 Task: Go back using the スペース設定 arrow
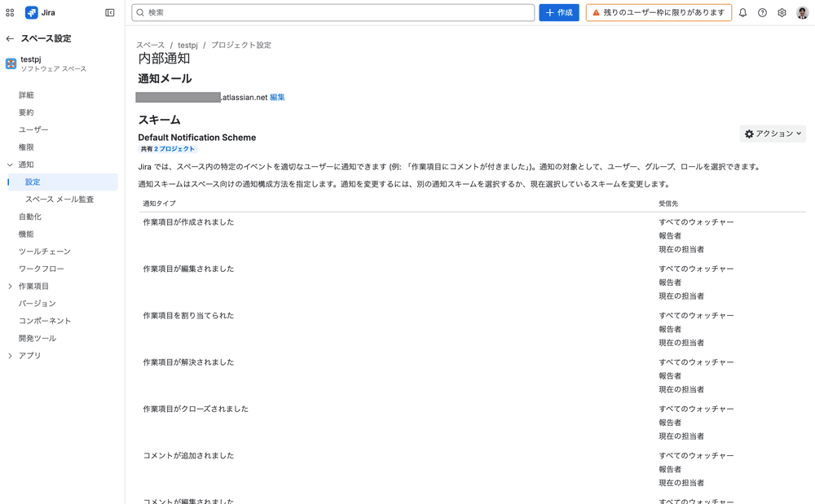(x=8, y=38)
